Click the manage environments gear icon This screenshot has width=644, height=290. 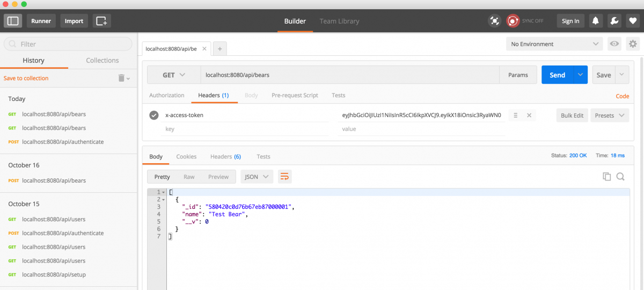633,44
